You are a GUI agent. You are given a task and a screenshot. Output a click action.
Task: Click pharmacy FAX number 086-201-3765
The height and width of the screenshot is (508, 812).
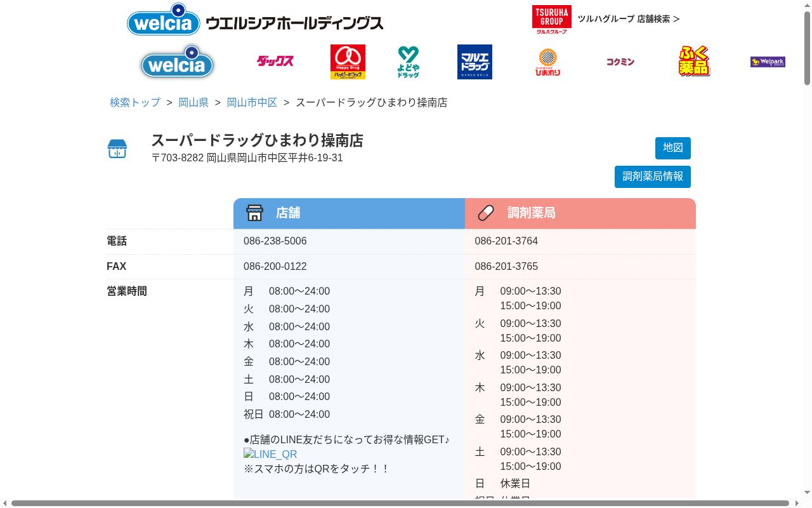pyautogui.click(x=506, y=267)
